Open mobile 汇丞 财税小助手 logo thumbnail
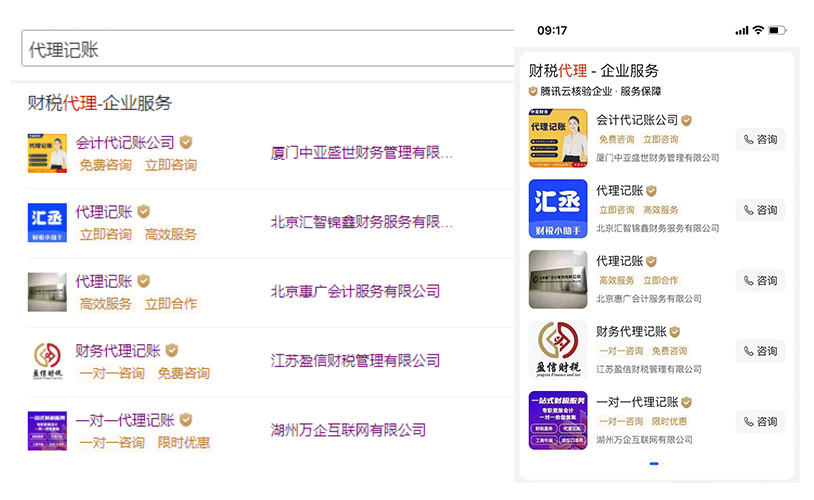The image size is (814, 500). click(558, 209)
